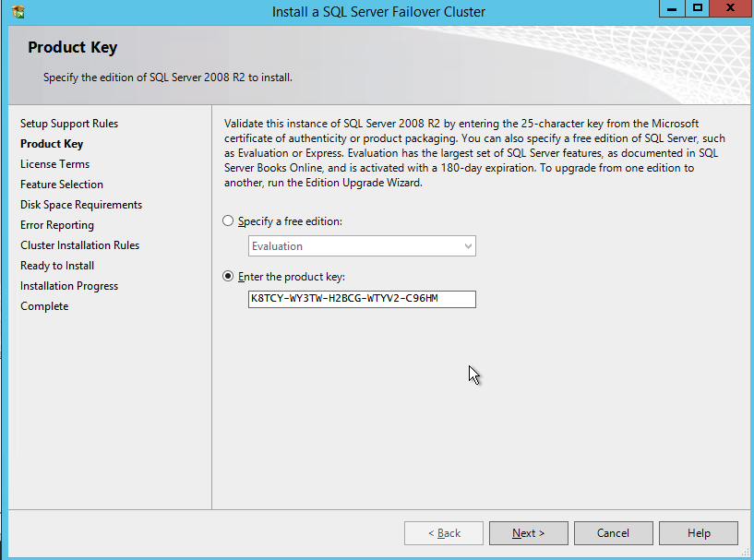The image size is (754, 560).
Task: Select 'Enter the product key' radio button
Action: pos(229,277)
